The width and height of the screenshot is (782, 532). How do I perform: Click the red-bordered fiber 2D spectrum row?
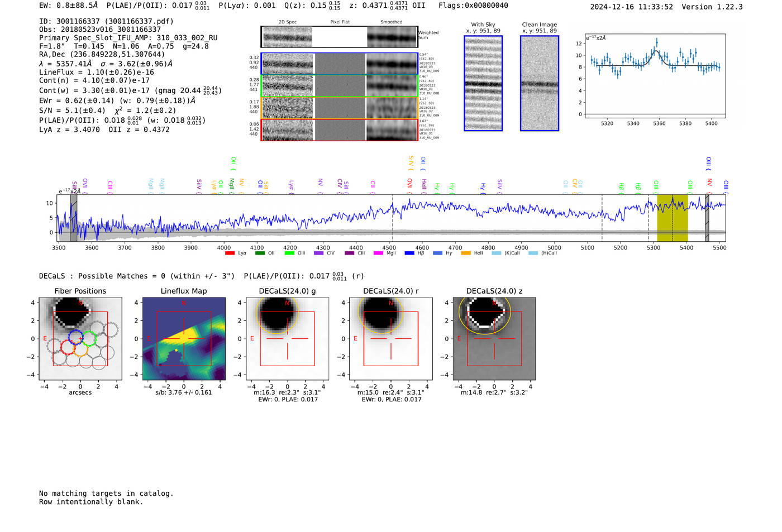coord(340,130)
